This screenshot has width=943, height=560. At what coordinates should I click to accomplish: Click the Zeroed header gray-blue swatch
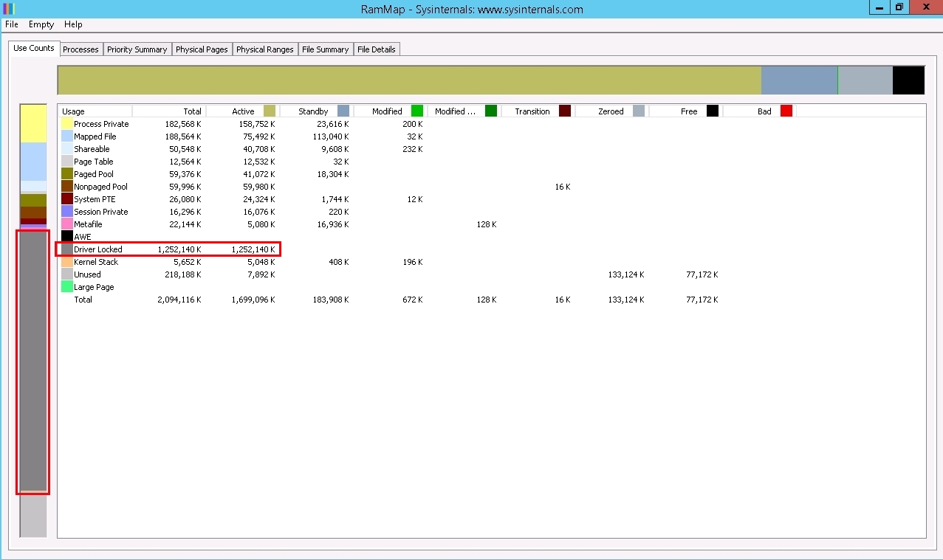[x=639, y=111]
